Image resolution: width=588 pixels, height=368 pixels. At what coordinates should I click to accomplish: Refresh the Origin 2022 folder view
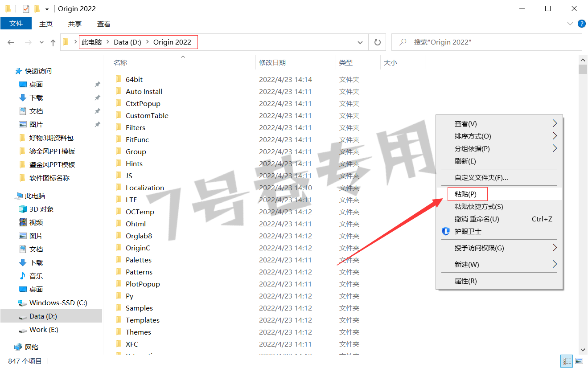click(x=378, y=42)
